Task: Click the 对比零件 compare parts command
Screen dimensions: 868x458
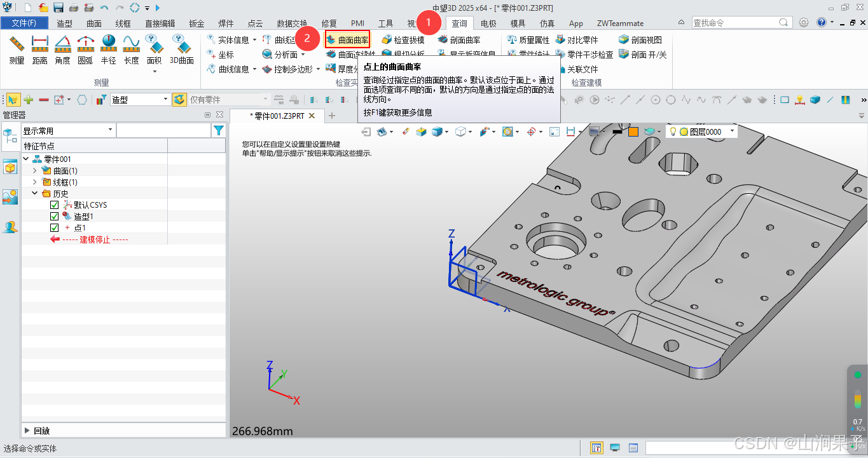Action: [x=577, y=39]
